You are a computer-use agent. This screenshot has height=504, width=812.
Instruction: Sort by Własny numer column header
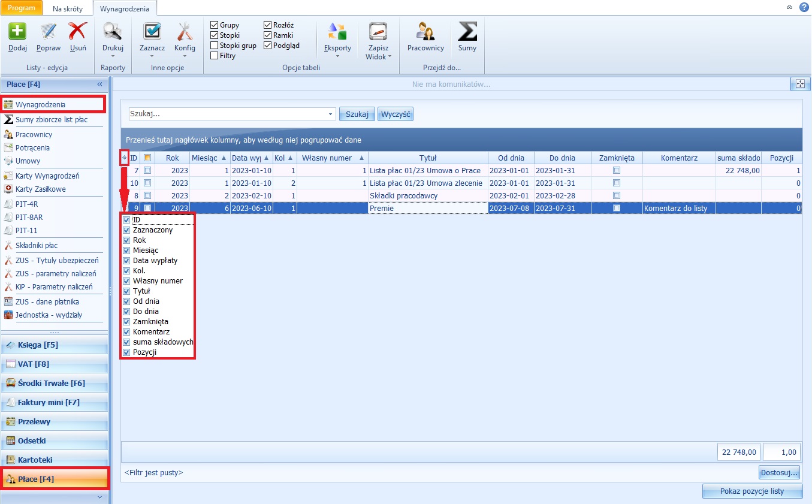click(x=333, y=158)
